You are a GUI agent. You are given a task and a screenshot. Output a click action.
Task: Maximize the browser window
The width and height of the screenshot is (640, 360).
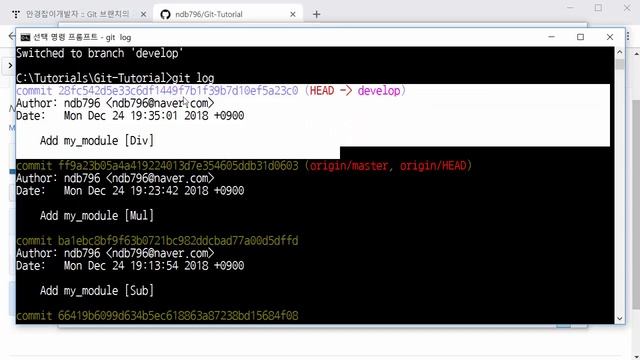[598, 8]
